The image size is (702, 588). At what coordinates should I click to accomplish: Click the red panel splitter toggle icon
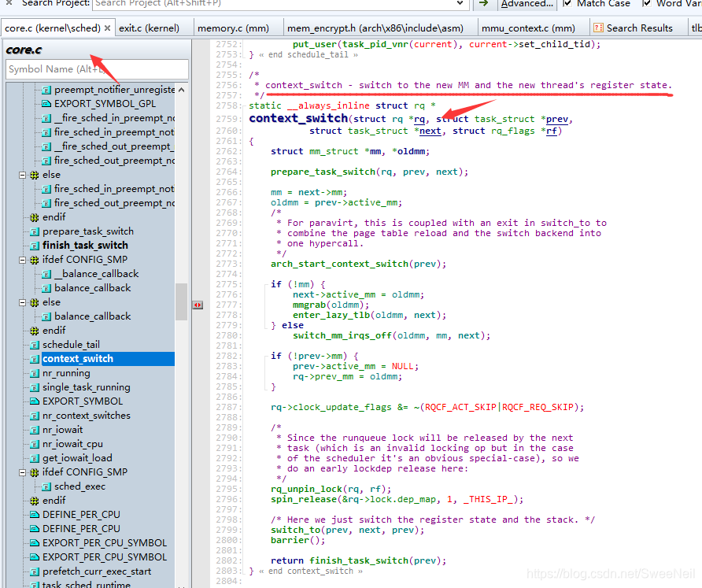tap(198, 305)
